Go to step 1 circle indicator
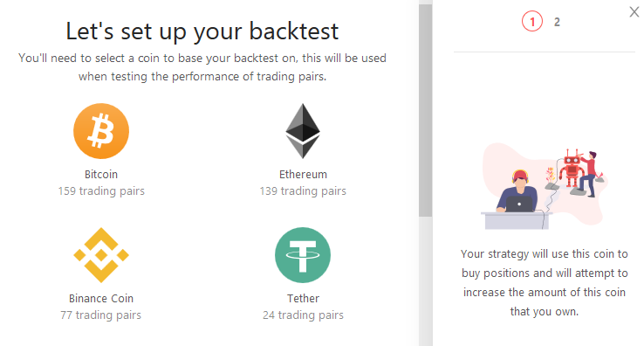644x346 pixels. tap(532, 21)
